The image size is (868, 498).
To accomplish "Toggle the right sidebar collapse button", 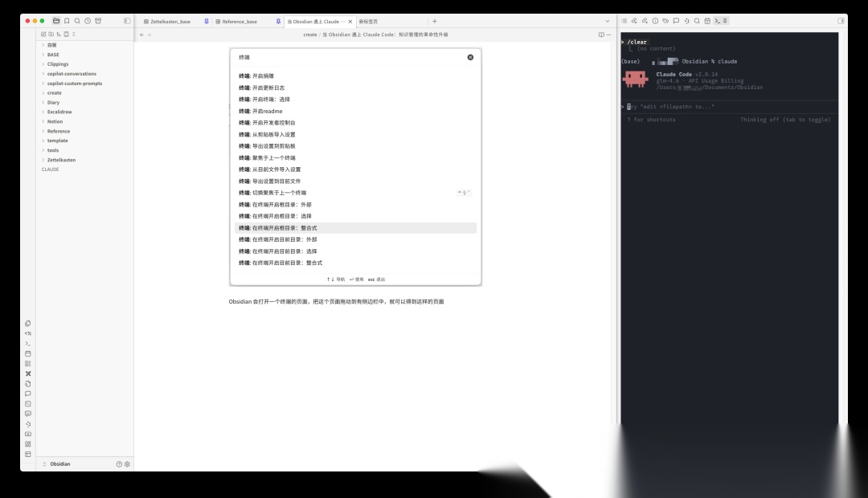I will pyautogui.click(x=841, y=21).
